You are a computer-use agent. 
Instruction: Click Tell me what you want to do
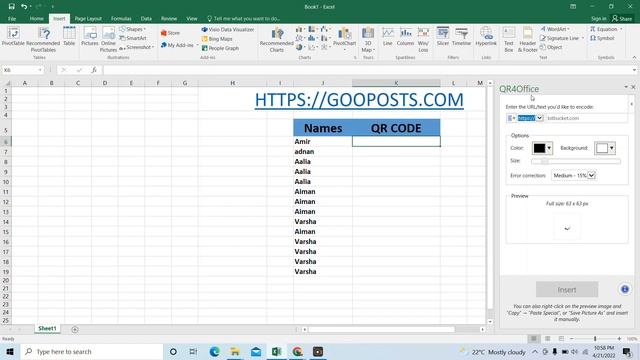click(243, 18)
